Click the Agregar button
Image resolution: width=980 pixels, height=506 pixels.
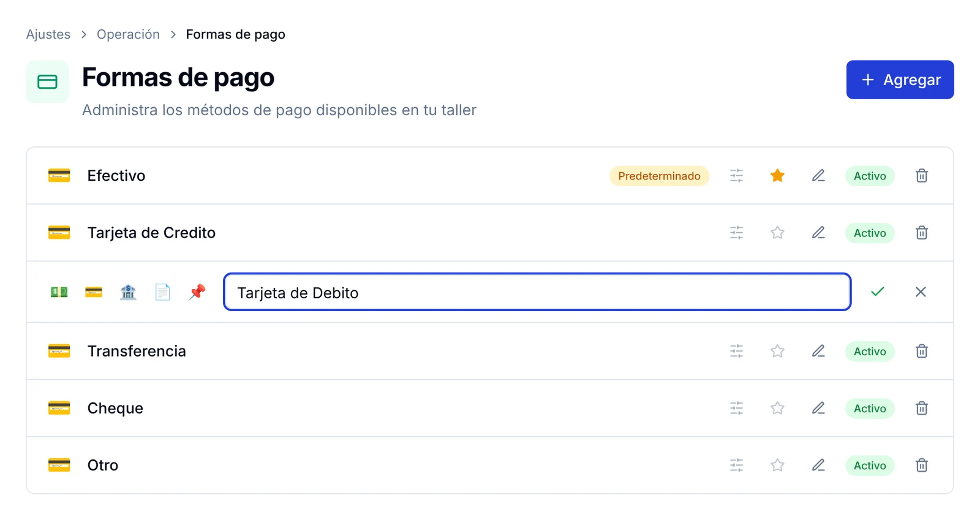[900, 80]
